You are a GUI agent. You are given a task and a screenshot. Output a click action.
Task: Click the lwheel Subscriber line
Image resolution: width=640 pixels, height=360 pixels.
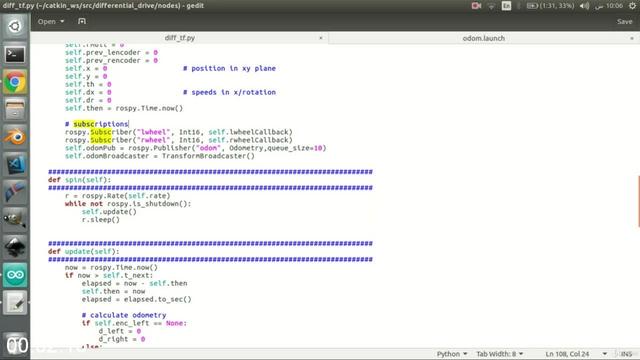pyautogui.click(x=179, y=132)
